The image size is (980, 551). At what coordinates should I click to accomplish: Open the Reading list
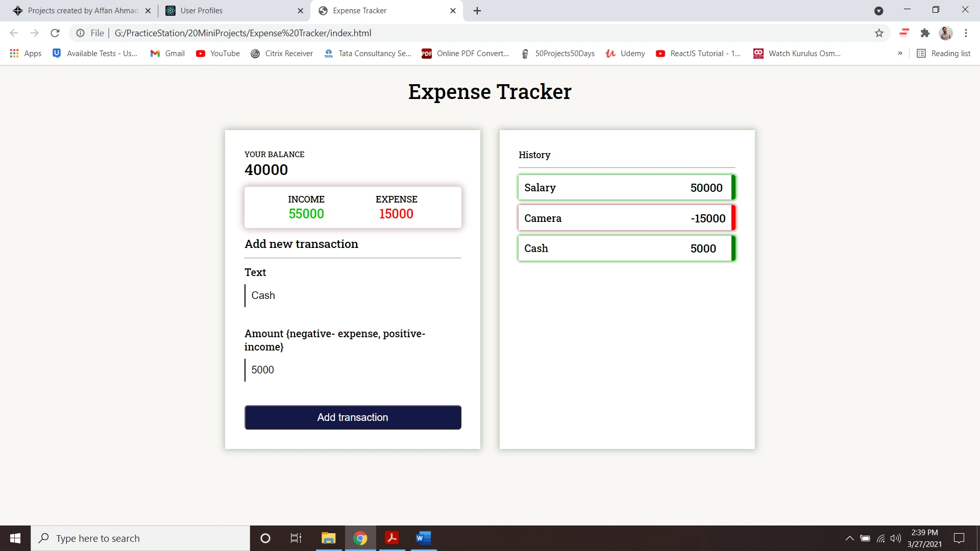coord(944,53)
